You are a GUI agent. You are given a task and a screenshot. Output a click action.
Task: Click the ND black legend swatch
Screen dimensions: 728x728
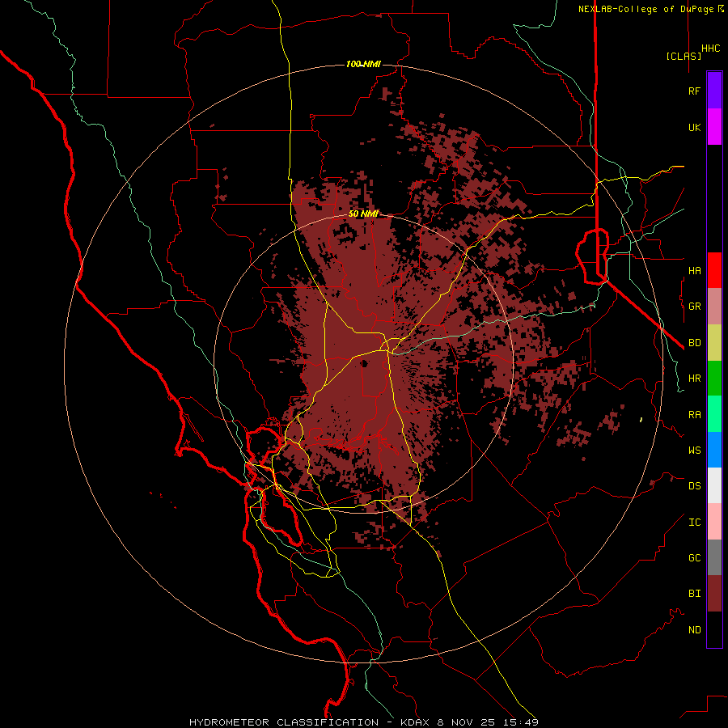tap(714, 629)
